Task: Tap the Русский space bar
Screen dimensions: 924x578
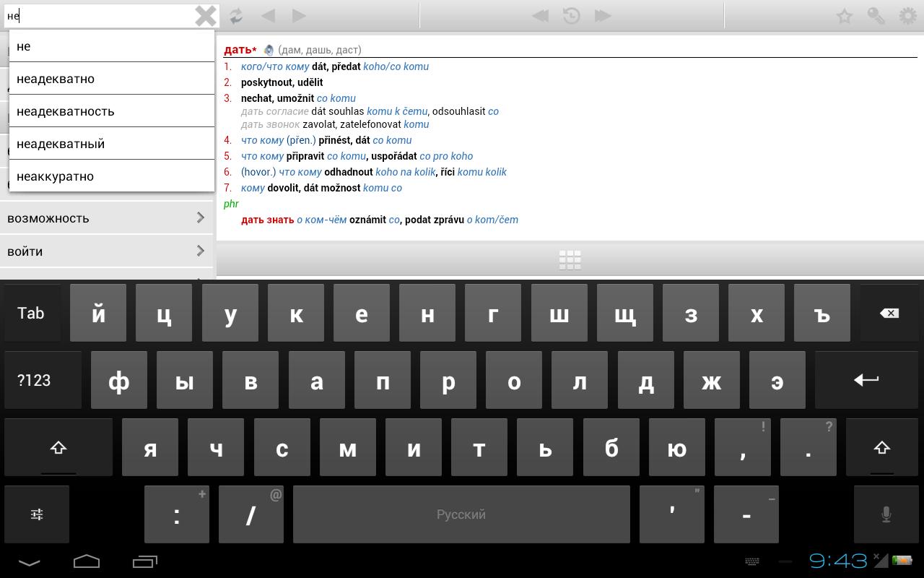Action: click(x=461, y=514)
